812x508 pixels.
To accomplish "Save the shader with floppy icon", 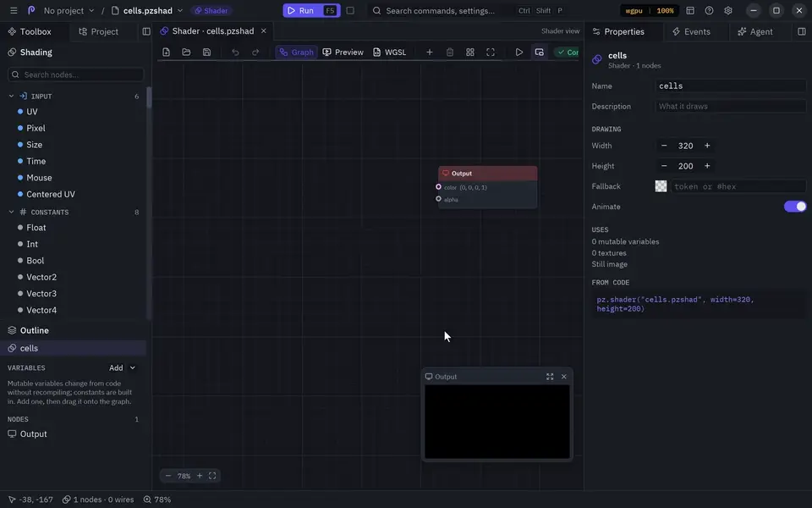I will point(206,52).
